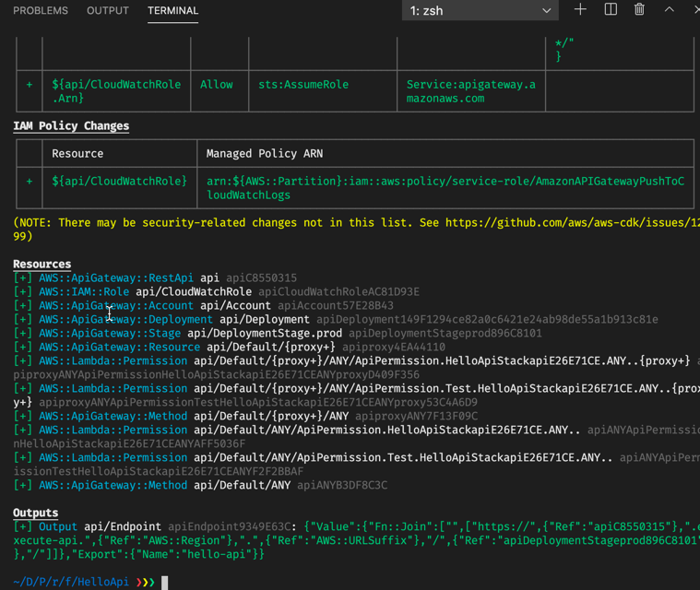Viewport: 700px width, 590px height.
Task: Switch to the PROBLEMS tab
Action: click(x=41, y=10)
